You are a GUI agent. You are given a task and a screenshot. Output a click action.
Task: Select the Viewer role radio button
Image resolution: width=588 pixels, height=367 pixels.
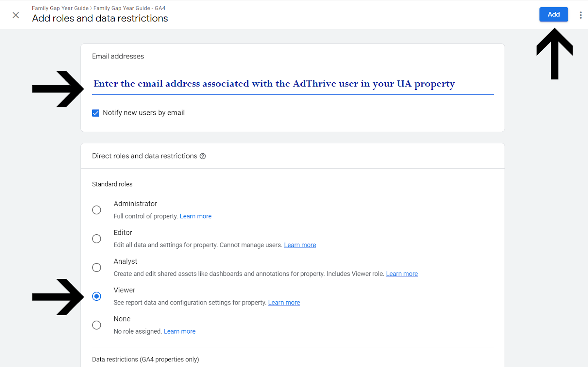pyautogui.click(x=97, y=296)
